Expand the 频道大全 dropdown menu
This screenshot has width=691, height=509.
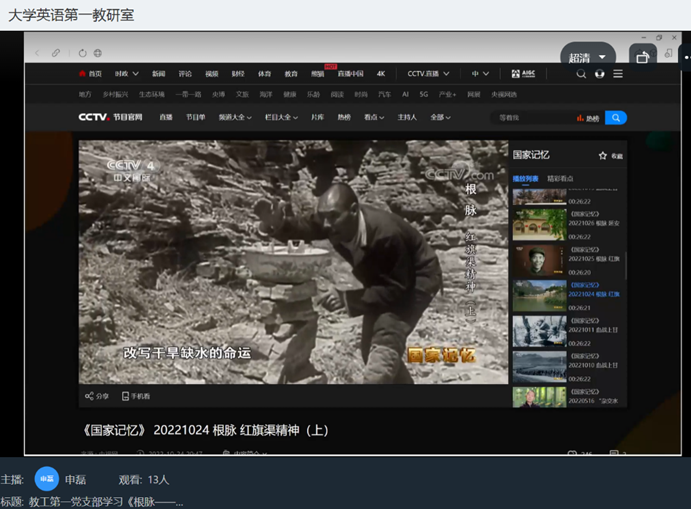pyautogui.click(x=235, y=117)
